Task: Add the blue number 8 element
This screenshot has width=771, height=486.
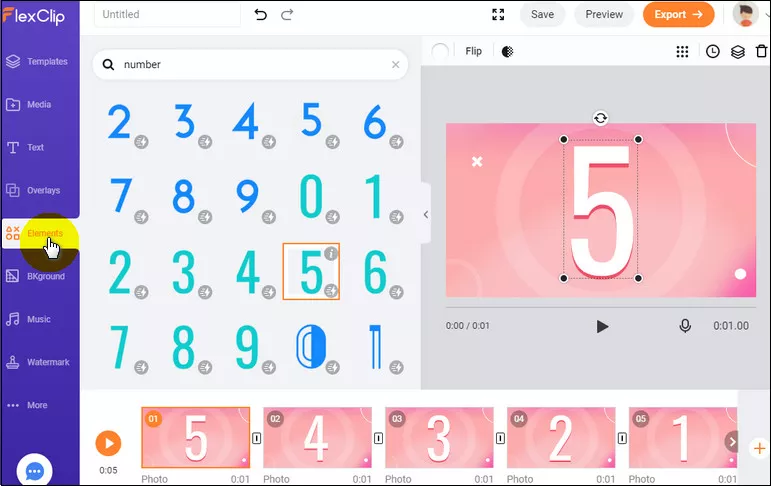Action: [x=183, y=196]
